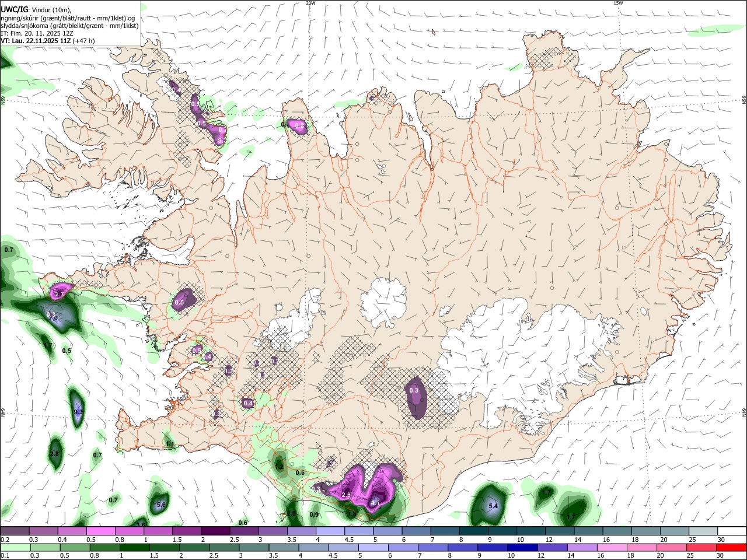Viewport: 747px width, 560px height.
Task: Click the dark teal swatch starting at 8 on the snow scale
Action: (474, 531)
